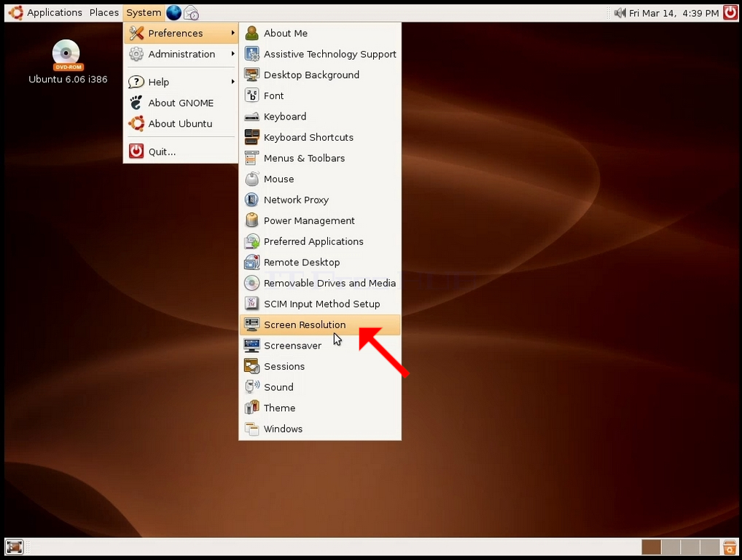The height and width of the screenshot is (560, 742).
Task: Expand the Preferences submenu arrow
Action: click(x=233, y=33)
